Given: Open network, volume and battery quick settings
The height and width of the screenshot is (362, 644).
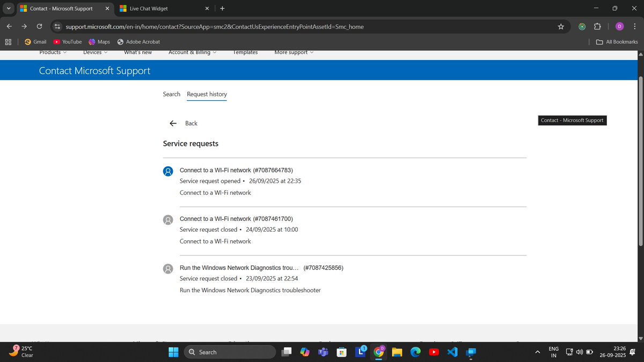Looking at the screenshot, I should pos(579,352).
